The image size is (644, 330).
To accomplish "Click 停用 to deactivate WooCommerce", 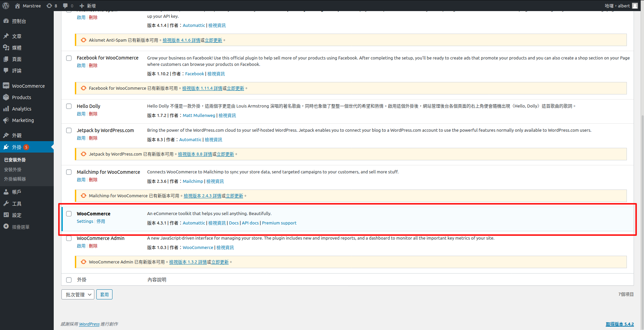I will 101,221.
